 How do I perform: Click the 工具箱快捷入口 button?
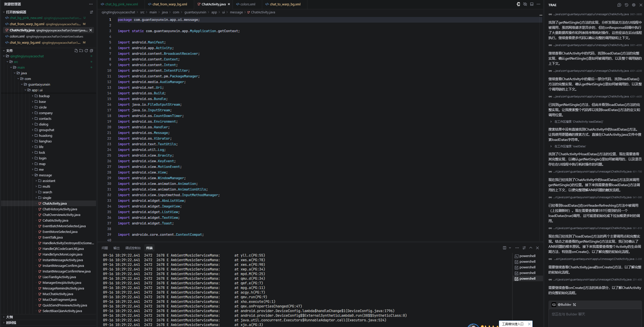[513, 324]
